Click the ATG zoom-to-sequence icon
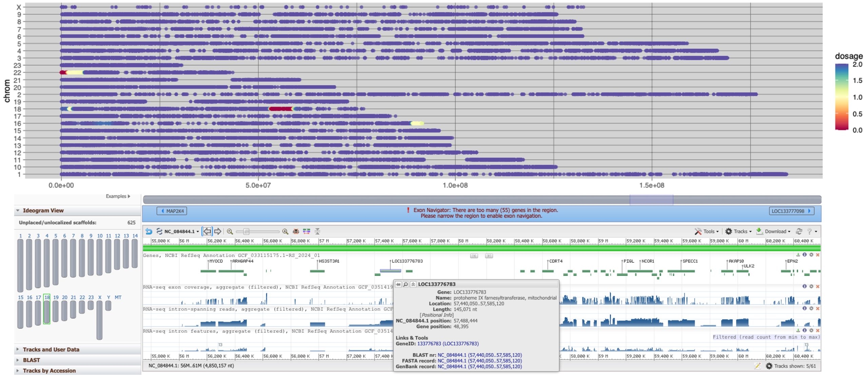868x375 pixels. pos(296,231)
